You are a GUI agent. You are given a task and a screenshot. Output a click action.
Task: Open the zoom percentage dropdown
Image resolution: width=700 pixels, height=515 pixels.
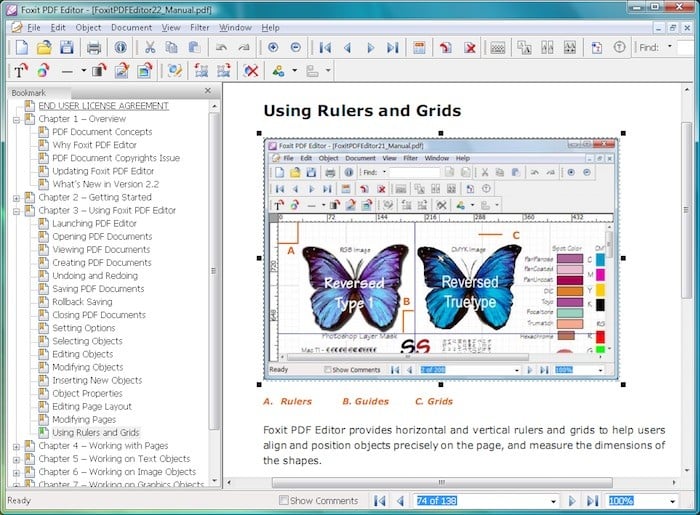coord(672,501)
